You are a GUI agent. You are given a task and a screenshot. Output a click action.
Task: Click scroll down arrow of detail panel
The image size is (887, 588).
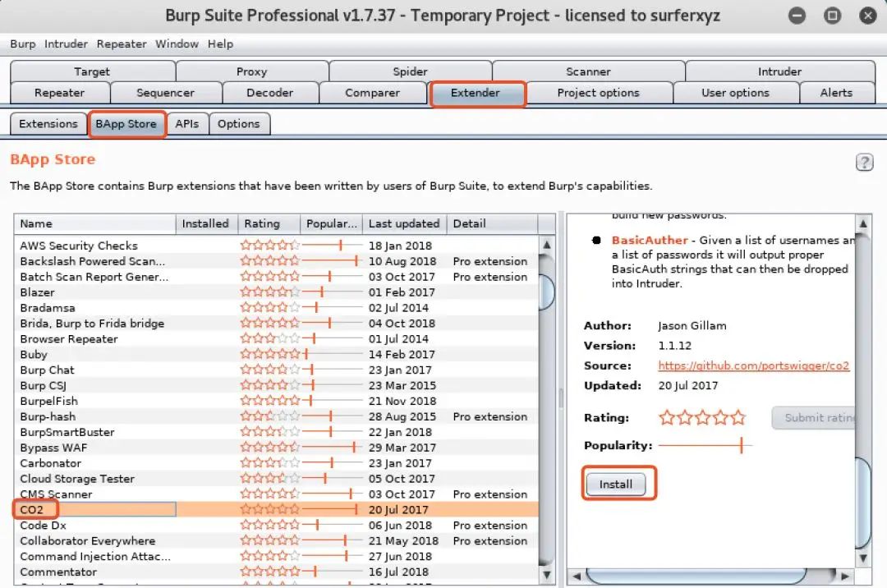tap(863, 558)
